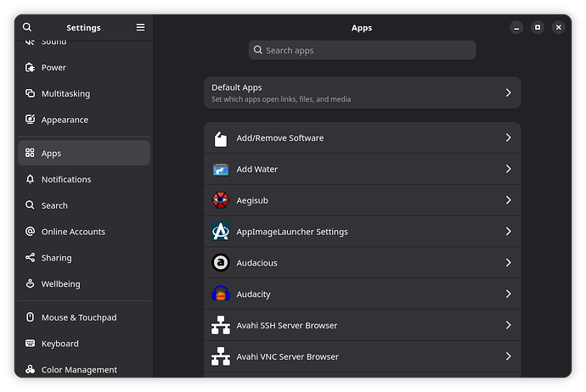Open the Settings hamburger menu
586x392 pixels.
(x=140, y=27)
